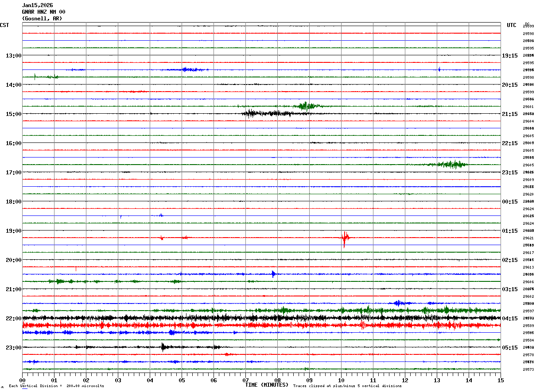
Task: Click the 04:15 UTC time label
Action: 510,318
